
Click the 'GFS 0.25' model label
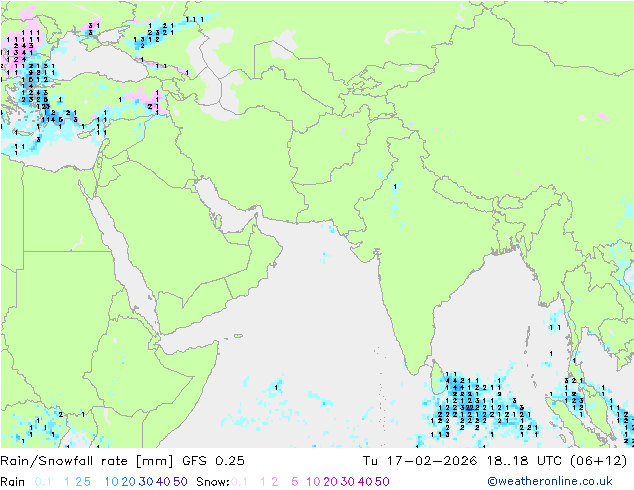point(213,460)
